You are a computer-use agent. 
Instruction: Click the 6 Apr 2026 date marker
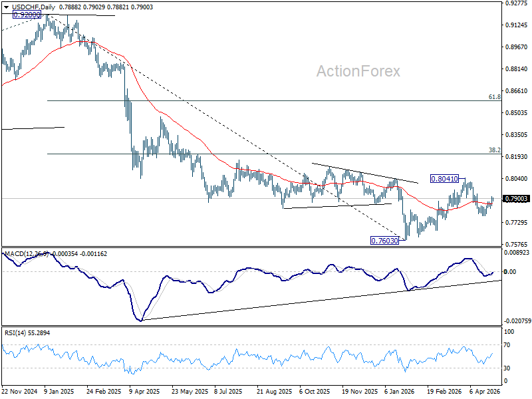[x=485, y=392]
